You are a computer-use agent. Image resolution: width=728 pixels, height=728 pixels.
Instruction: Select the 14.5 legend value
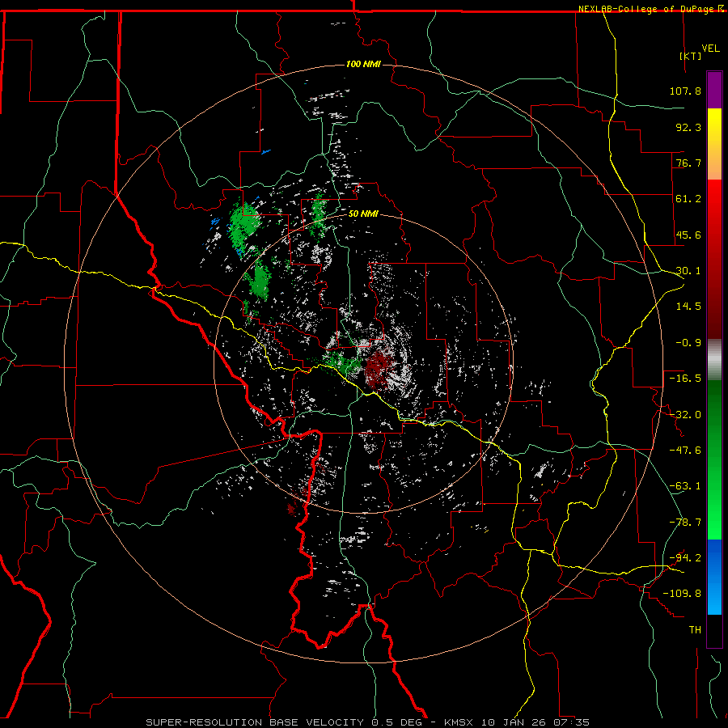point(688,307)
